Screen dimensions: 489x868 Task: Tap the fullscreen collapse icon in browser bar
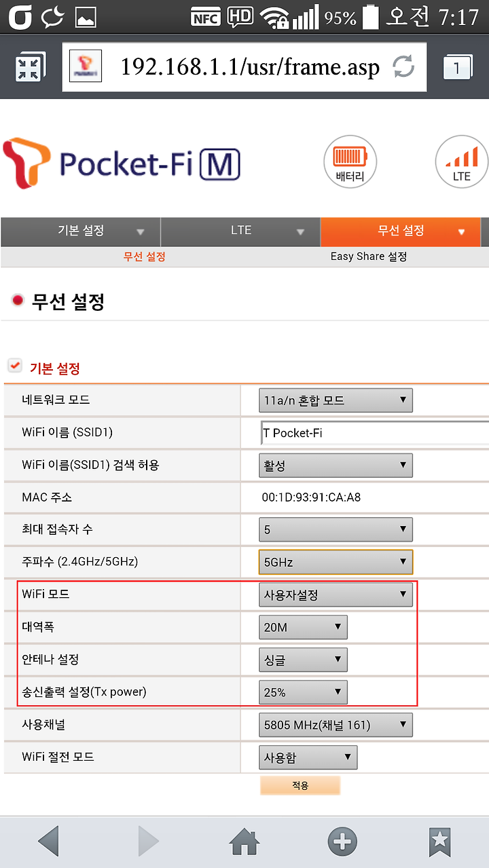pos(31,67)
